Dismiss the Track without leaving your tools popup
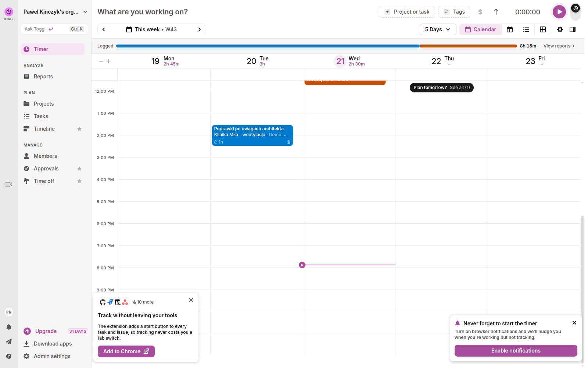Screen dimensions: 588x368 click(x=191, y=300)
